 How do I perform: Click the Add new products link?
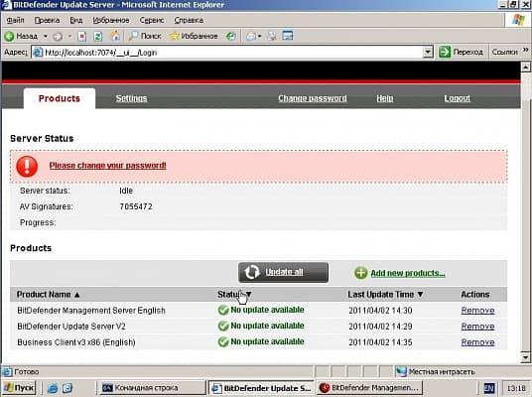(408, 273)
